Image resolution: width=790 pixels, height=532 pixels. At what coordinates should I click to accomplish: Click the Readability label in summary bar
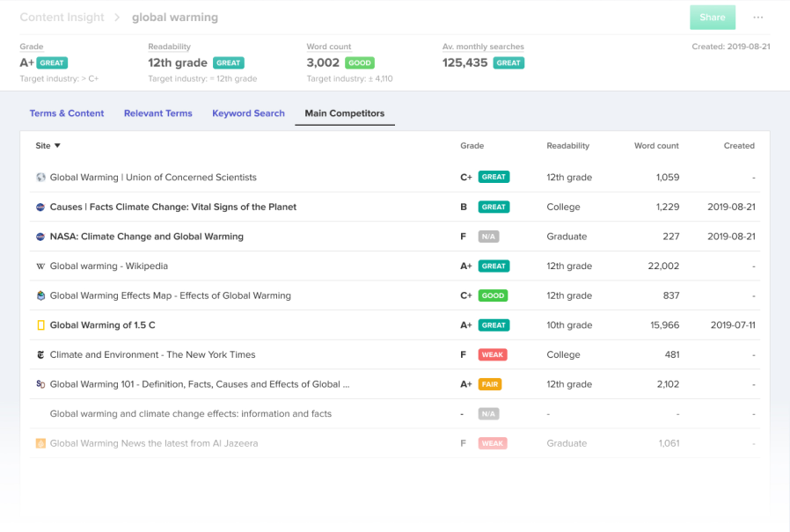169,47
